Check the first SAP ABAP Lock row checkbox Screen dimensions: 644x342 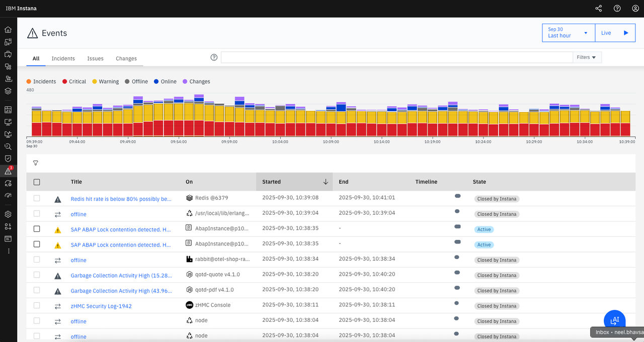pos(37,229)
